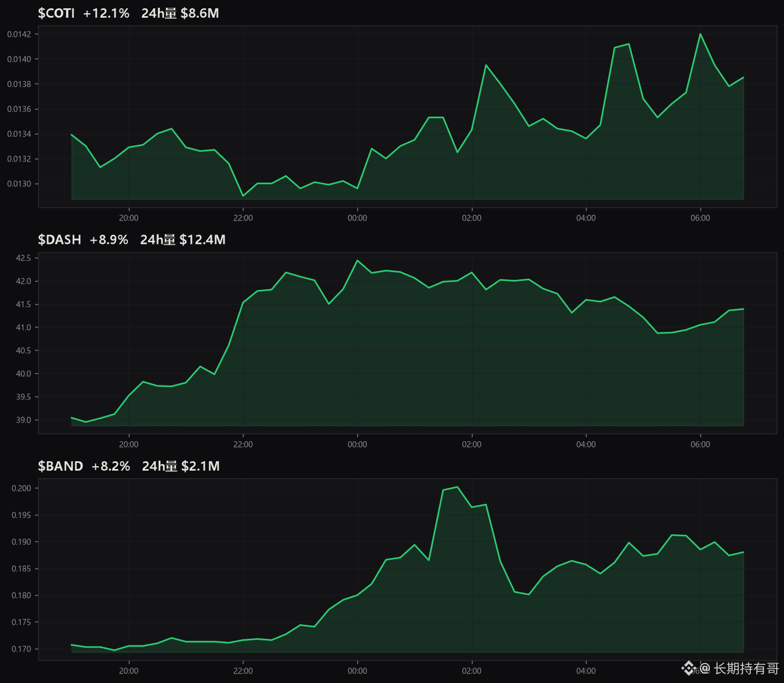Image resolution: width=784 pixels, height=683 pixels.
Task: Click 06:00 on the COTI time axis
Action: click(x=700, y=218)
